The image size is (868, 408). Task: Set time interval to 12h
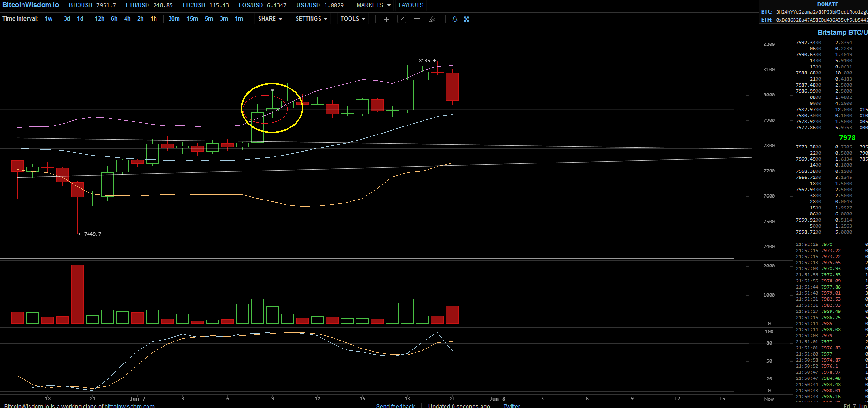[x=99, y=19]
